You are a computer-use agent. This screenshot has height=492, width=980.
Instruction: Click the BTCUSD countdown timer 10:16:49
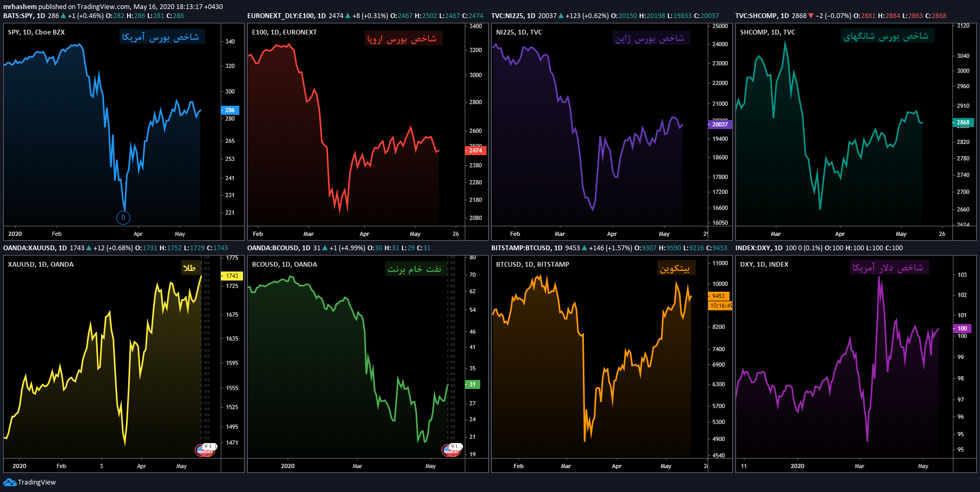tap(721, 306)
